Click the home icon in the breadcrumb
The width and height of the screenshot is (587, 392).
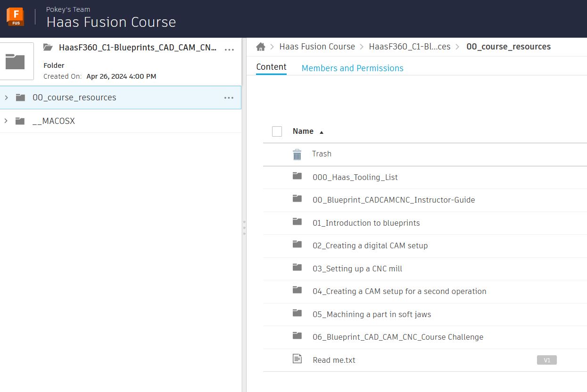coord(260,46)
